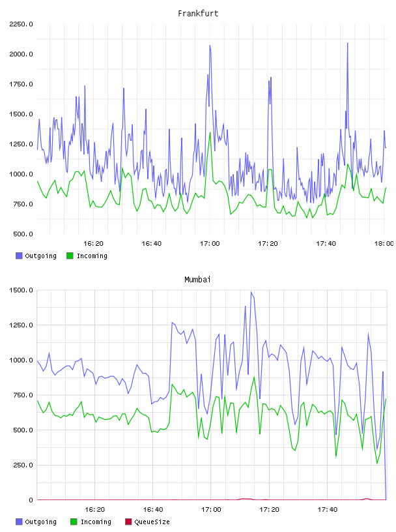
Task: Click the Incoming label in Mumbai legend
Action: tap(96, 522)
